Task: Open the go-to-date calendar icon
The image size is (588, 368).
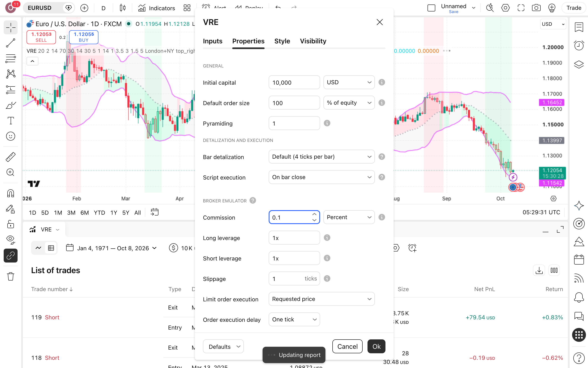Action: pyautogui.click(x=155, y=212)
